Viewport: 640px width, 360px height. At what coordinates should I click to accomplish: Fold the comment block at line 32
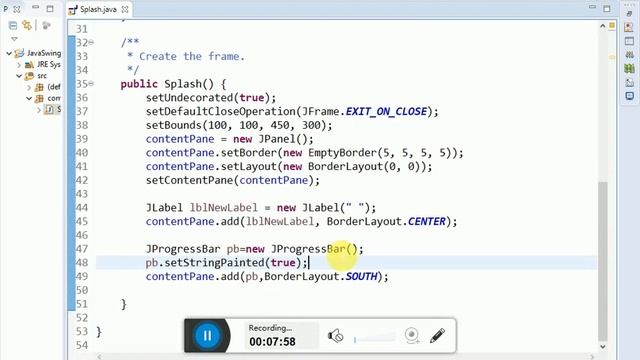pyautogui.click(x=91, y=42)
